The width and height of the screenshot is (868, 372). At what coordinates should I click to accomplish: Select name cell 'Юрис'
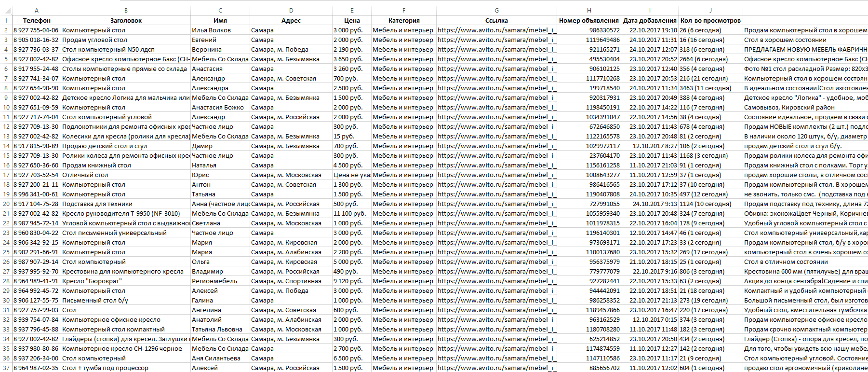(220, 175)
